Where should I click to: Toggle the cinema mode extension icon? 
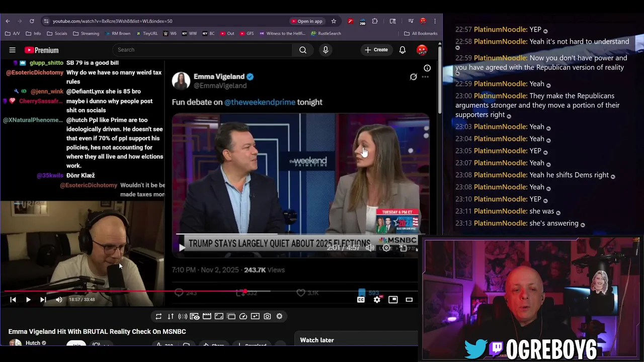coord(231,316)
